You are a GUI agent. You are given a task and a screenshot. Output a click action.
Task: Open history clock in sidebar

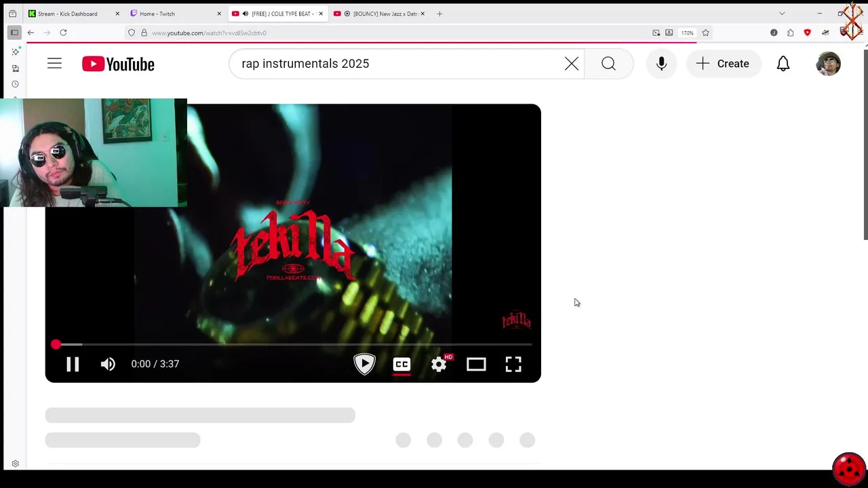pyautogui.click(x=15, y=84)
